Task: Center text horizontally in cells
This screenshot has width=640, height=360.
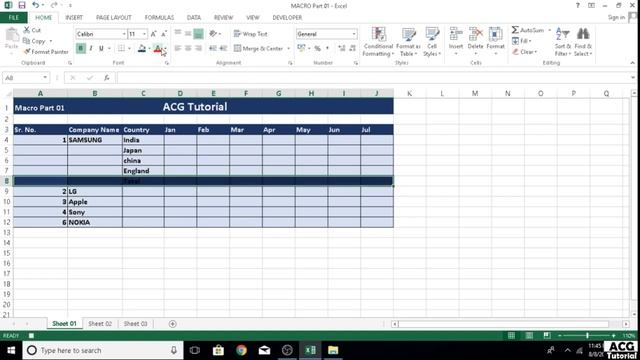Action: 188,48
